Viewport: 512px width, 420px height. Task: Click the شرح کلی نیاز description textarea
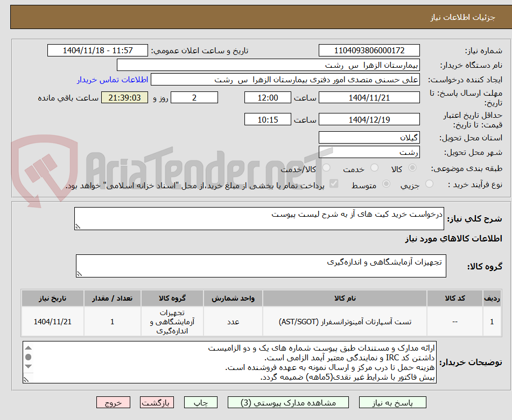(259, 218)
